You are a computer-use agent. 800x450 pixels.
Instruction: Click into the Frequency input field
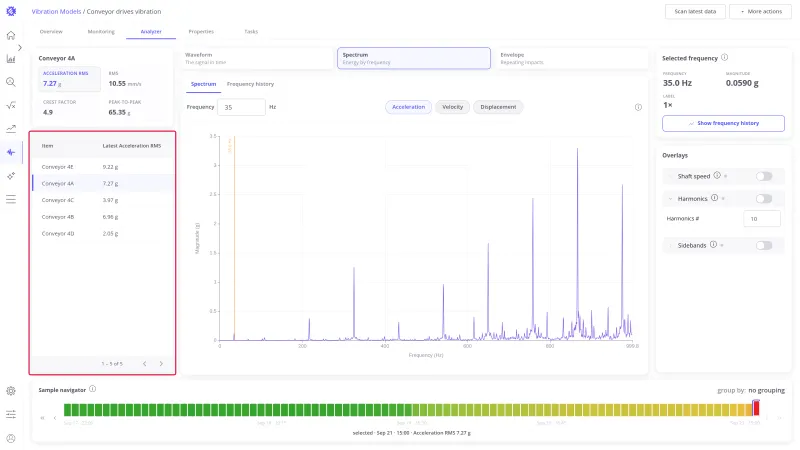coord(241,107)
